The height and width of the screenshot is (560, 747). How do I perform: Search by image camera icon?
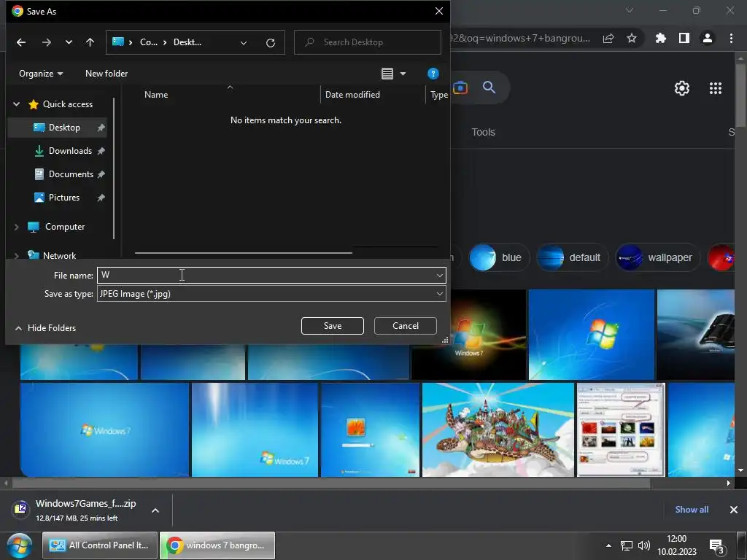(460, 87)
